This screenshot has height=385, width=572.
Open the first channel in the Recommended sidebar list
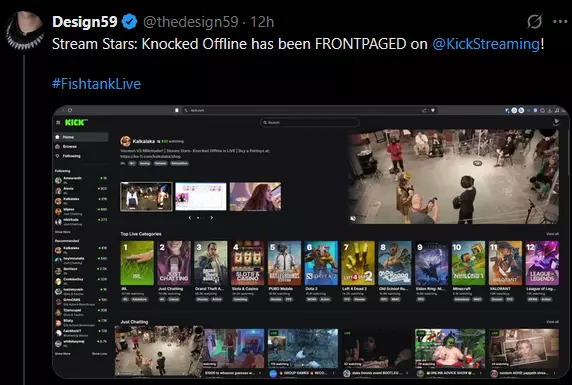pos(81,250)
